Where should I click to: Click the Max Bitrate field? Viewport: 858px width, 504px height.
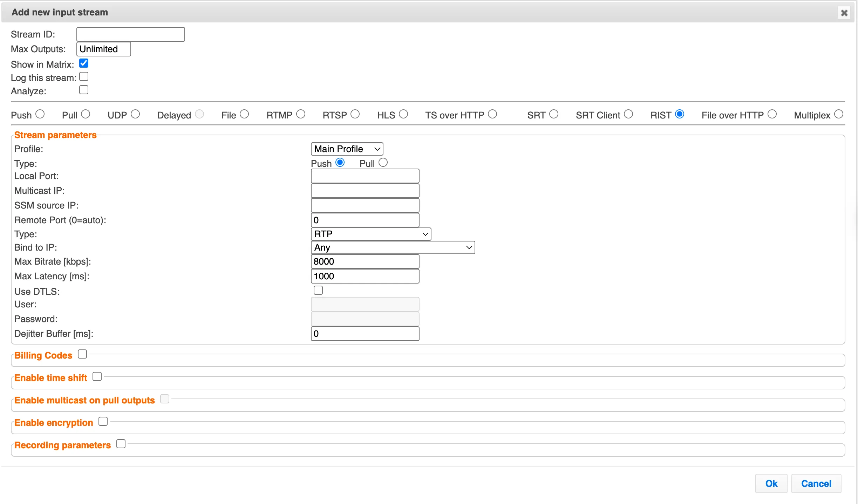(x=365, y=261)
